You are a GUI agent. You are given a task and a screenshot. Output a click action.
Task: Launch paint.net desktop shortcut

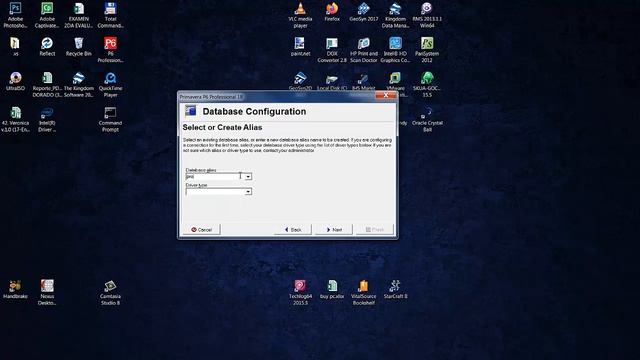tap(300, 47)
